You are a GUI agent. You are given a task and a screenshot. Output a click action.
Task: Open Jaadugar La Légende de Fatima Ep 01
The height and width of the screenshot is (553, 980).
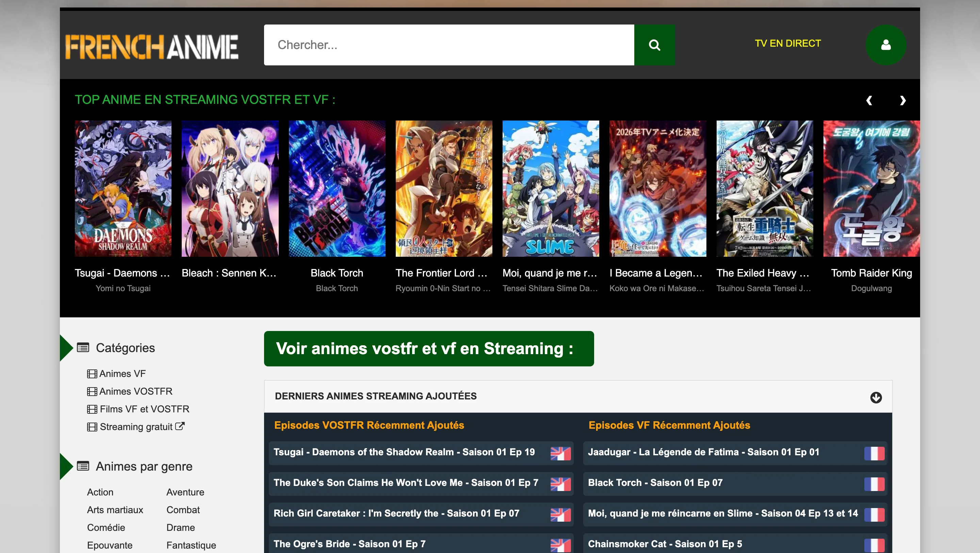pos(735,453)
